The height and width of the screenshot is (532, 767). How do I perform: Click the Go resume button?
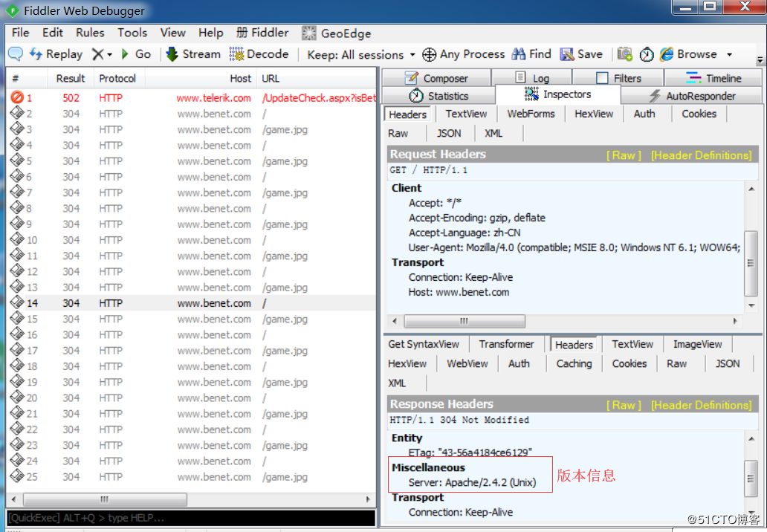tap(136, 53)
